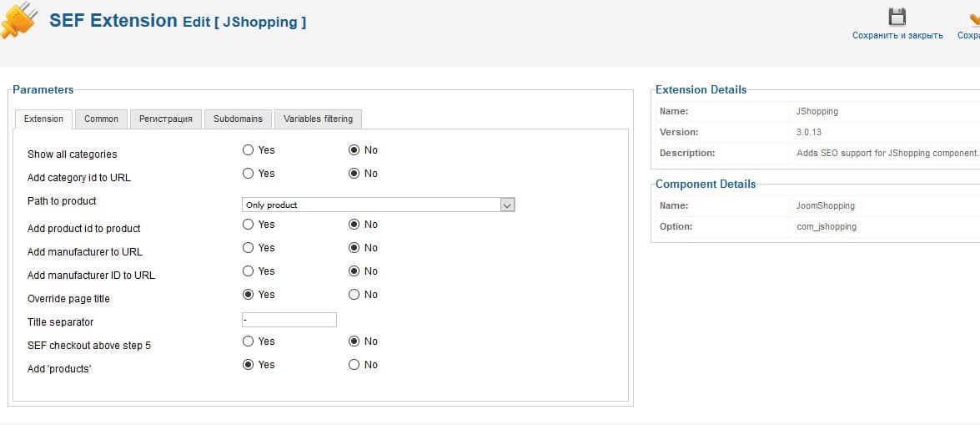Select No for Add manufacturer ID to URL
This screenshot has width=980, height=425.
pos(354,271)
